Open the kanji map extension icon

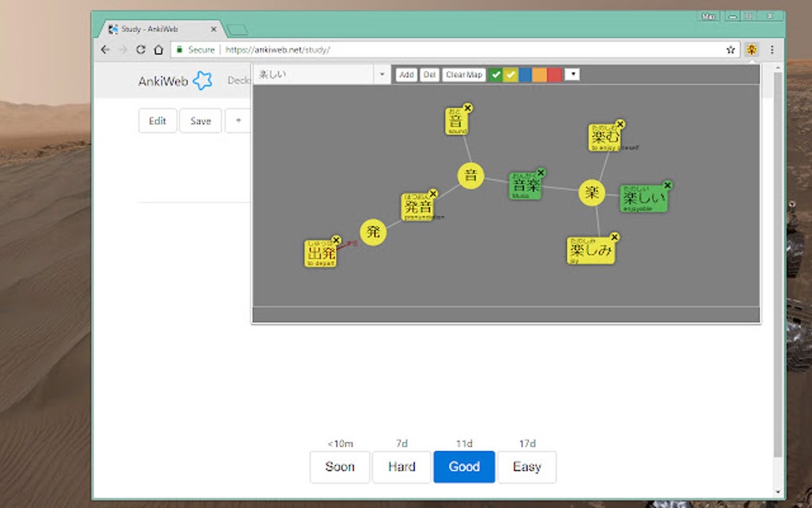(751, 49)
